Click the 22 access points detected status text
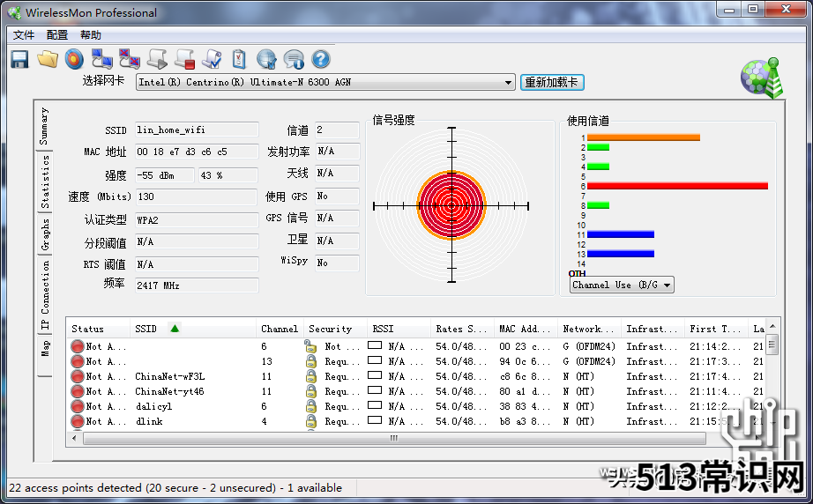The image size is (813, 504). pyautogui.click(x=175, y=488)
